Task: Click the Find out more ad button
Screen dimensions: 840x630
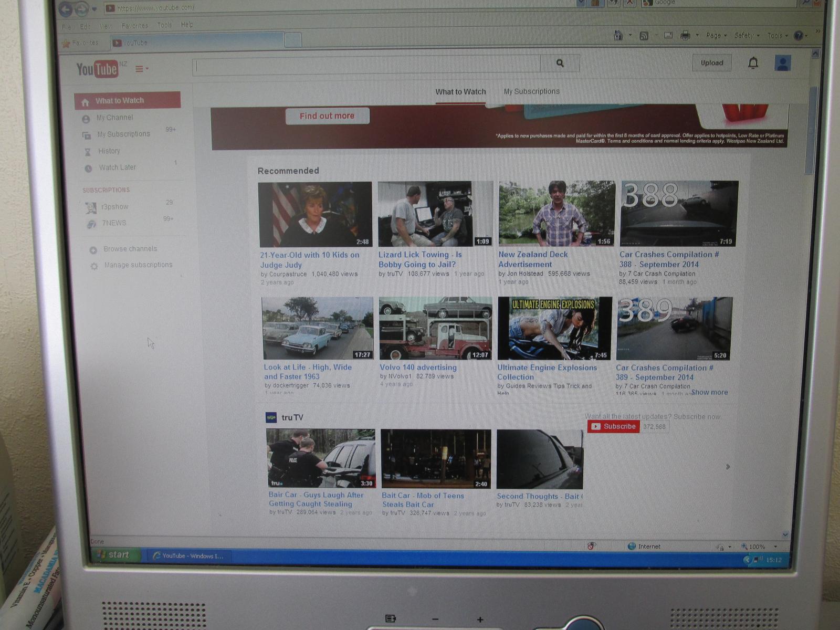Action: pyautogui.click(x=327, y=116)
